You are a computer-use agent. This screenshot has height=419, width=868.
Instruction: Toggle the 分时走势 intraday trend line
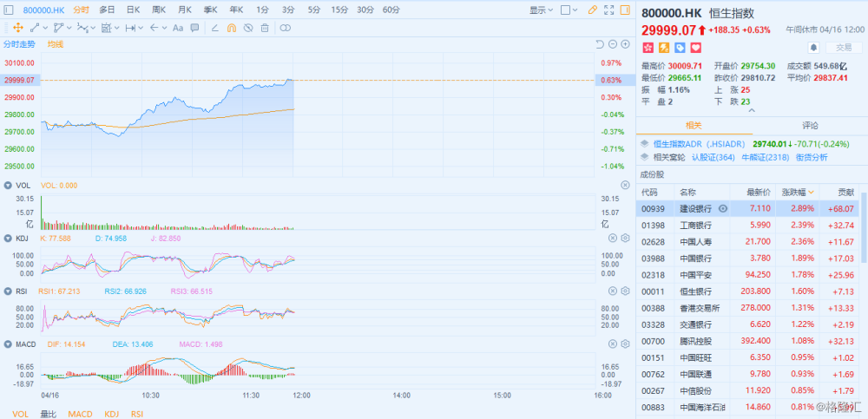19,44
